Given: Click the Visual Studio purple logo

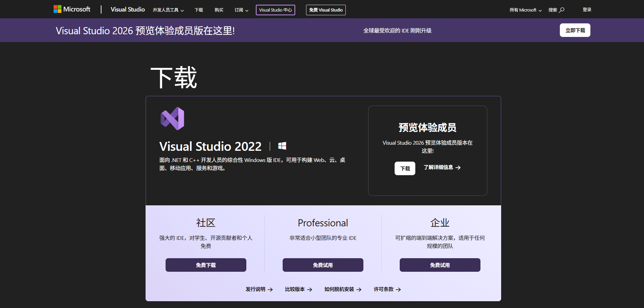Looking at the screenshot, I should point(172,119).
